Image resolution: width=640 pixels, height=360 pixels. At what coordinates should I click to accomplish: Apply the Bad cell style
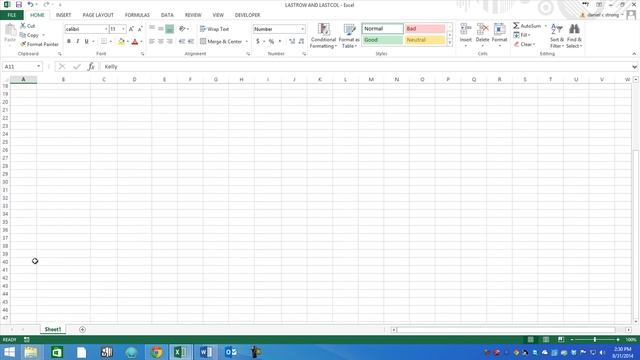coord(425,29)
